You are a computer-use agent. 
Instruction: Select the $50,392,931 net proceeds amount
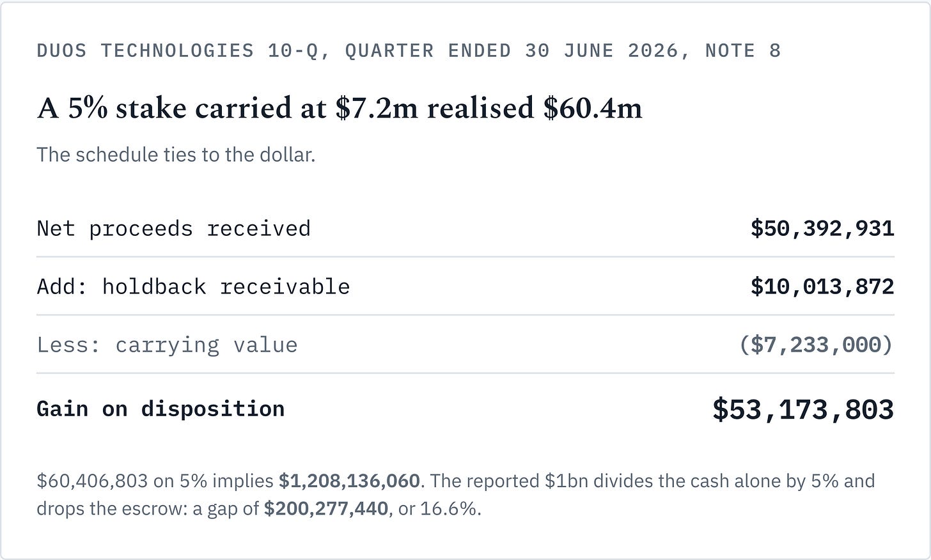point(822,228)
